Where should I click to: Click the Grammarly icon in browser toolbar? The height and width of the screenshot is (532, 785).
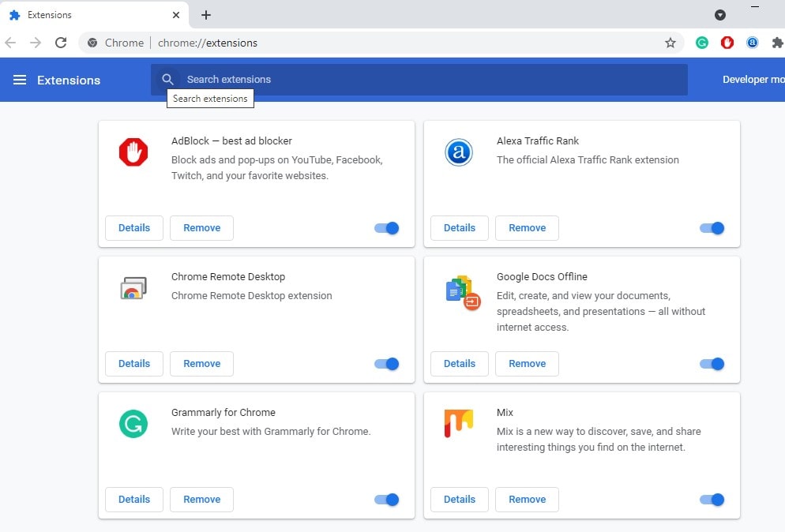pos(701,43)
